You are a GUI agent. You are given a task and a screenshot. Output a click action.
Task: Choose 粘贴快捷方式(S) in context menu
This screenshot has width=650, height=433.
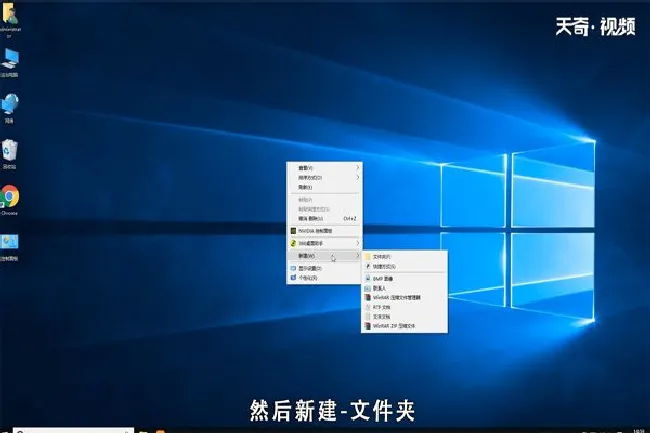[324, 209]
